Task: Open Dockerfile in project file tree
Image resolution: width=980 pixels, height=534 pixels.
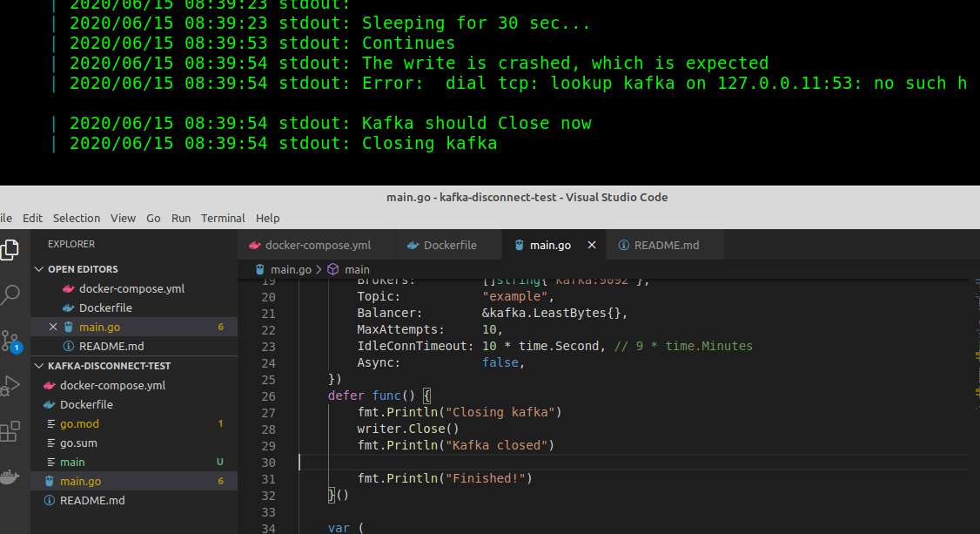Action: click(86, 404)
